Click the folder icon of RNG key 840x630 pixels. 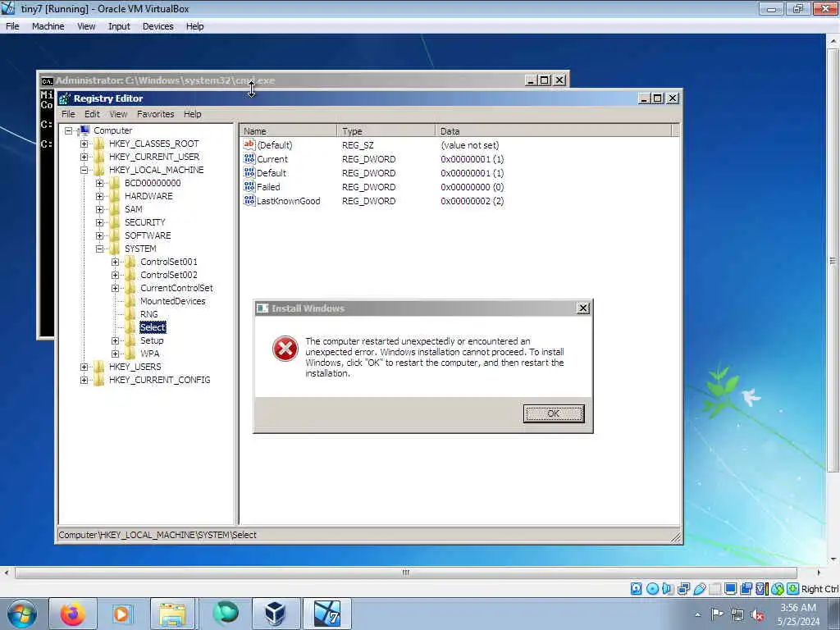coord(130,314)
